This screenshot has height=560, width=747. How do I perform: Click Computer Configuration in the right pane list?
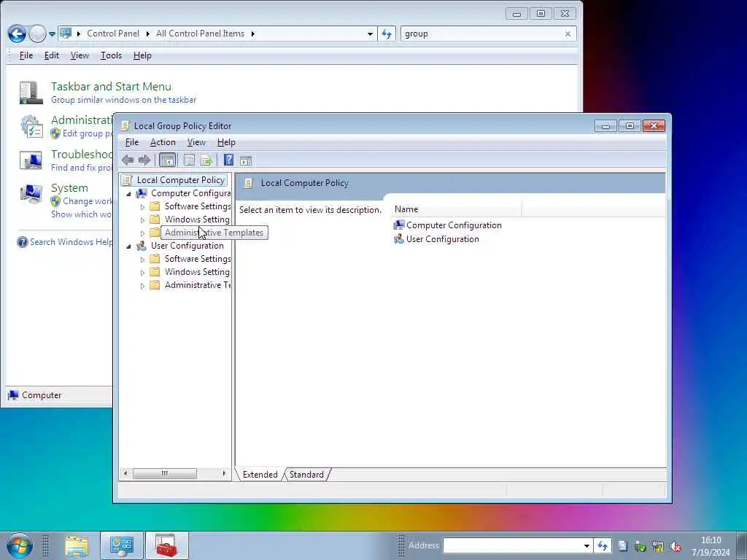(447, 225)
